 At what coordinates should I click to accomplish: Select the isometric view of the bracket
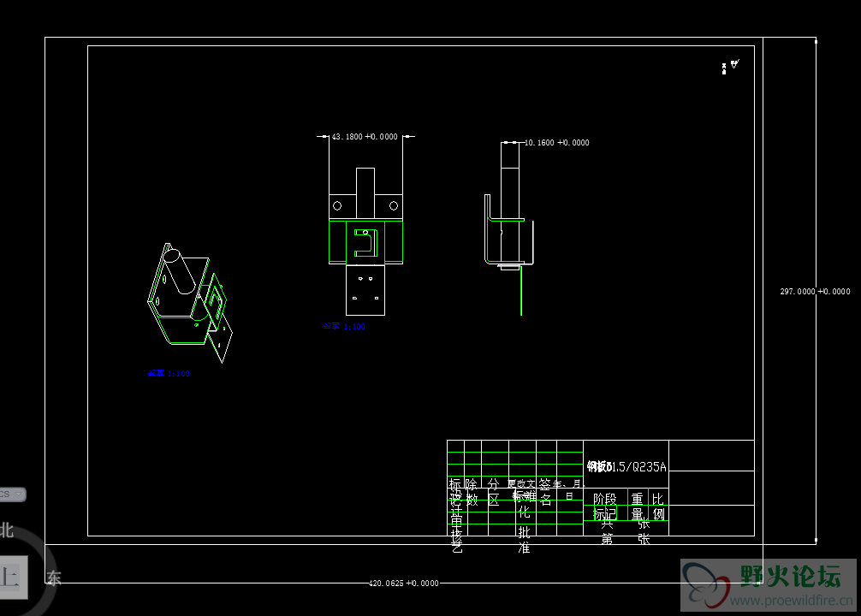190,303
